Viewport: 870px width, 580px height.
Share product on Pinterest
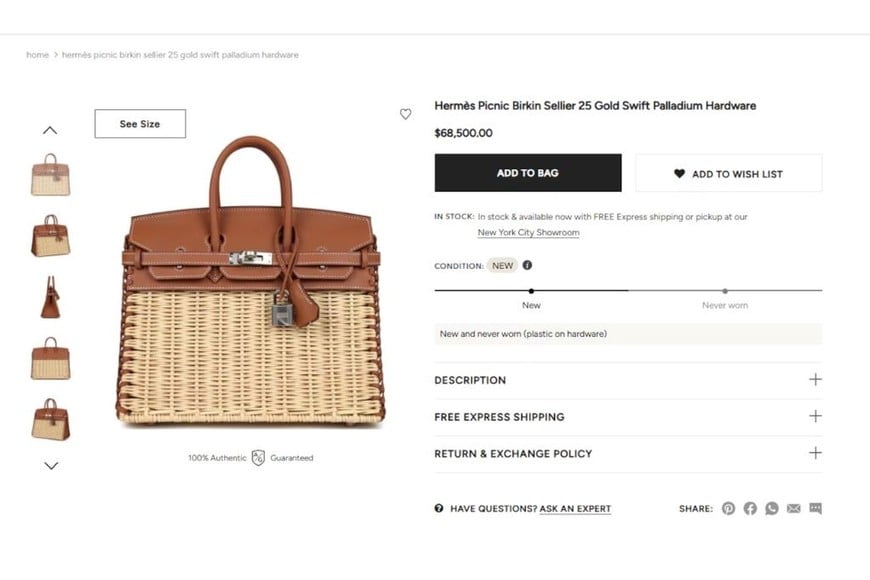pyautogui.click(x=728, y=508)
